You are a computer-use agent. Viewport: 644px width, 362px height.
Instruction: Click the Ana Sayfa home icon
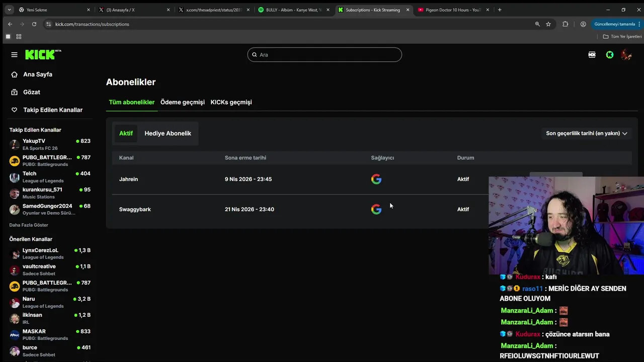click(x=14, y=74)
